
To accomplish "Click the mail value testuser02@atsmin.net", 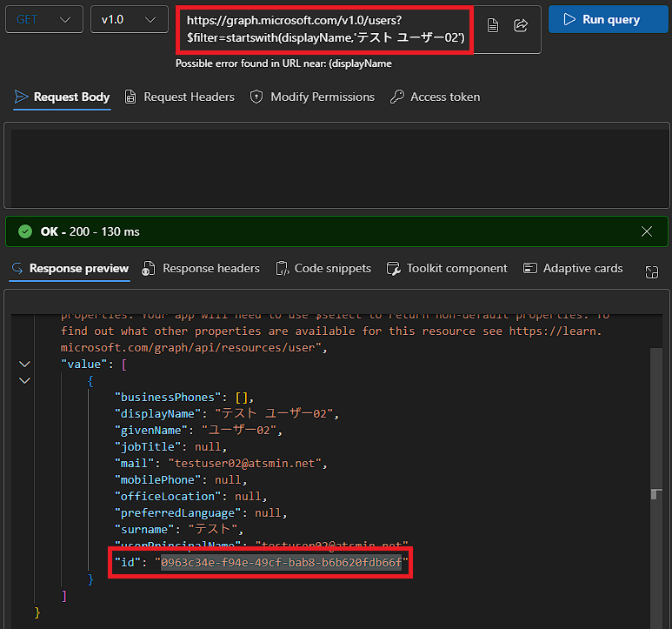I will click(x=244, y=463).
